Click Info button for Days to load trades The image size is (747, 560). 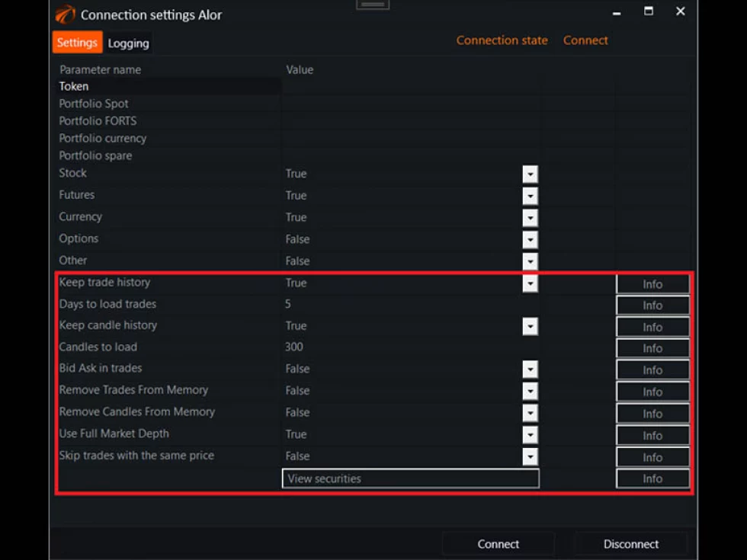[652, 306]
